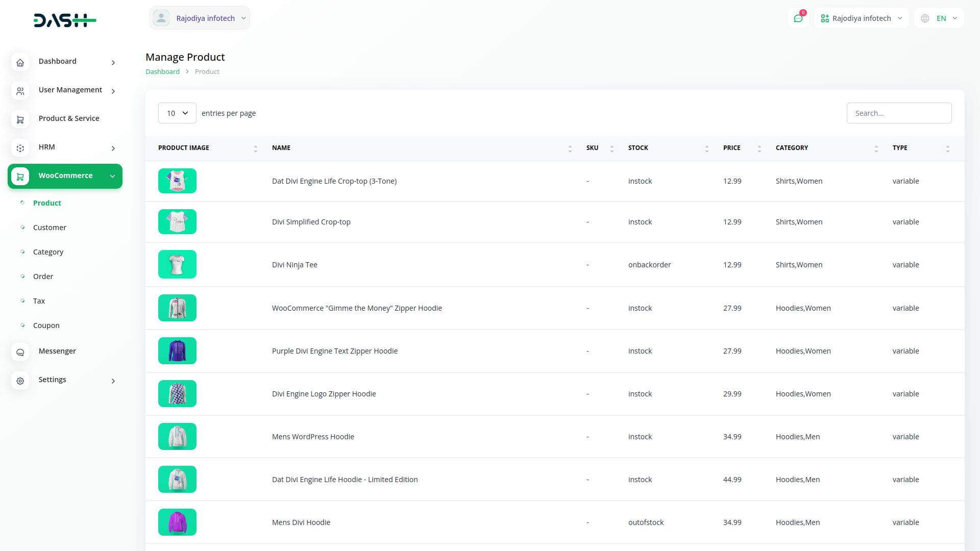Screen dimensions: 980x551
Task: Click the DASH logo
Action: click(65, 20)
